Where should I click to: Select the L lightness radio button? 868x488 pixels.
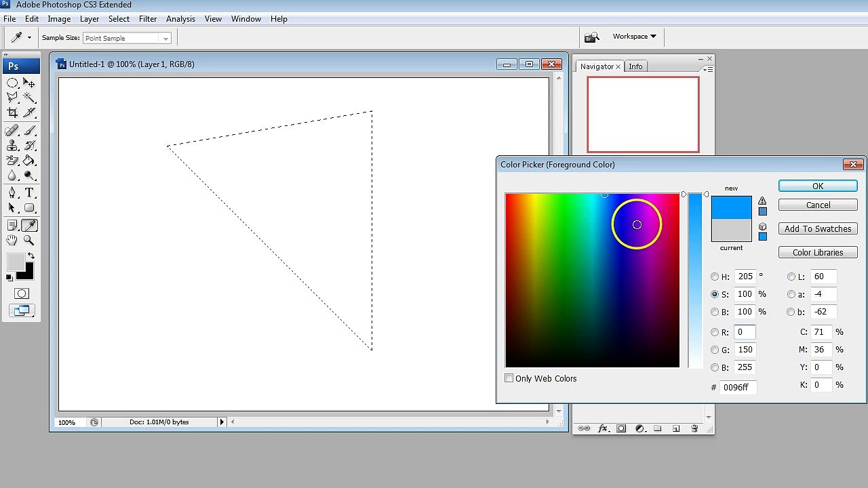tap(791, 277)
